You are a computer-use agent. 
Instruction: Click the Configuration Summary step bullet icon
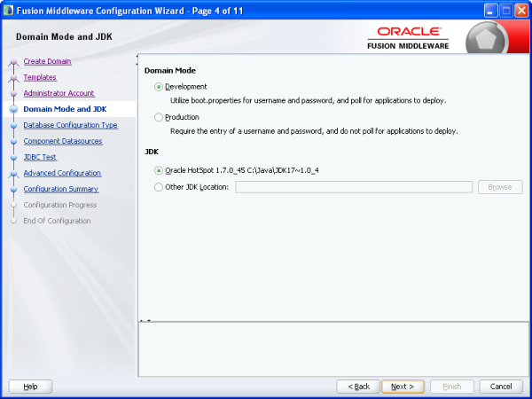click(x=13, y=190)
